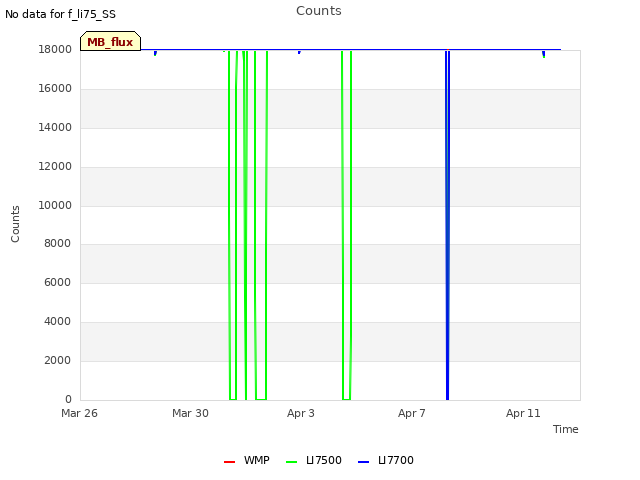Click the 4000 y-axis tick label
Screen dimensions: 640x480
pos(58,322)
